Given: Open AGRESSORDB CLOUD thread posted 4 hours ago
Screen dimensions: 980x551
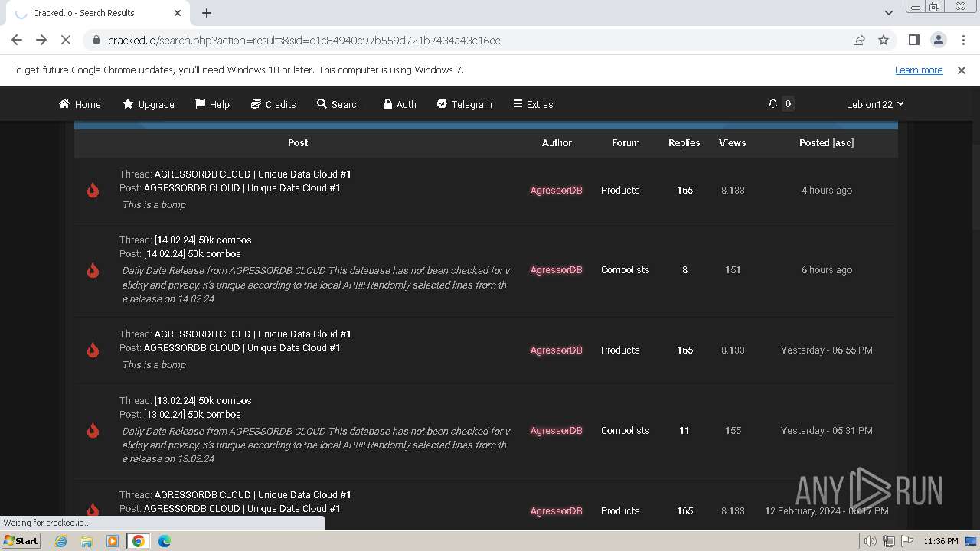Looking at the screenshot, I should point(253,174).
